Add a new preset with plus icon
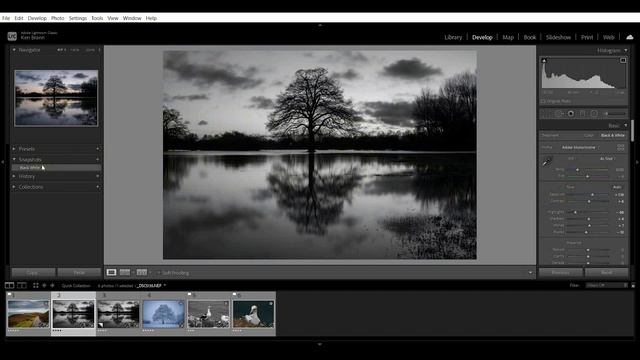Screen dimensions: 640x360 [x=98, y=149]
